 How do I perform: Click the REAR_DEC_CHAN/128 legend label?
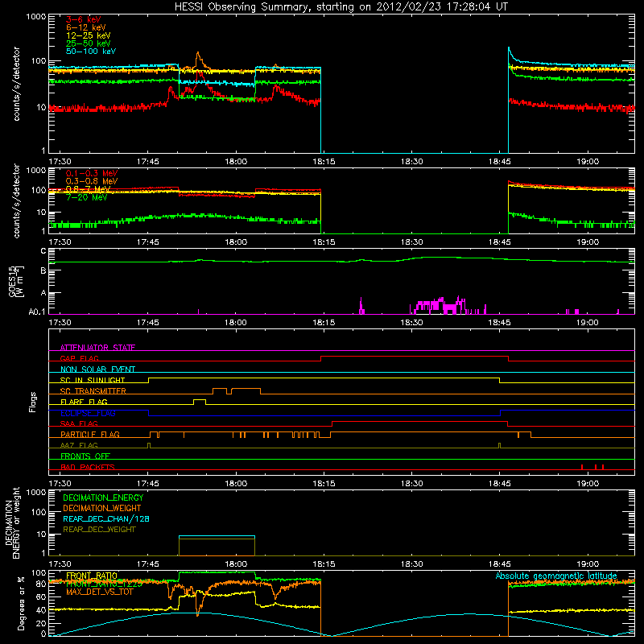[x=106, y=518]
